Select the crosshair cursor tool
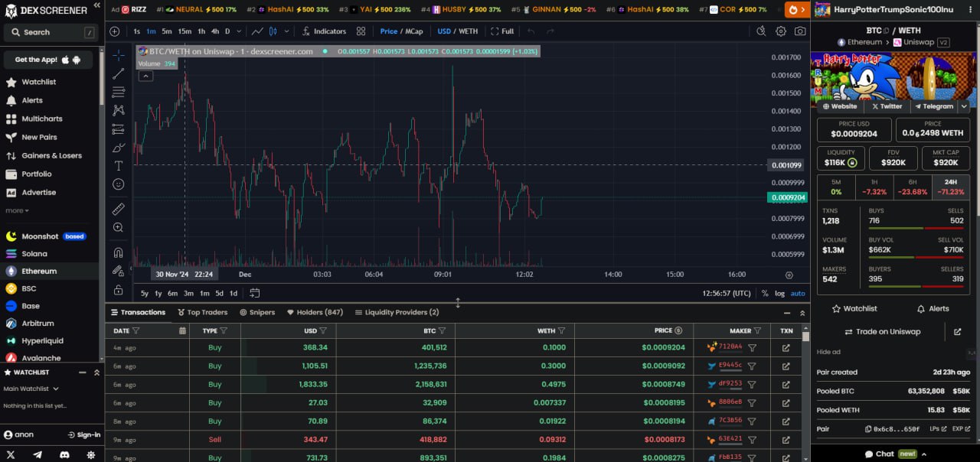 pyautogui.click(x=118, y=55)
